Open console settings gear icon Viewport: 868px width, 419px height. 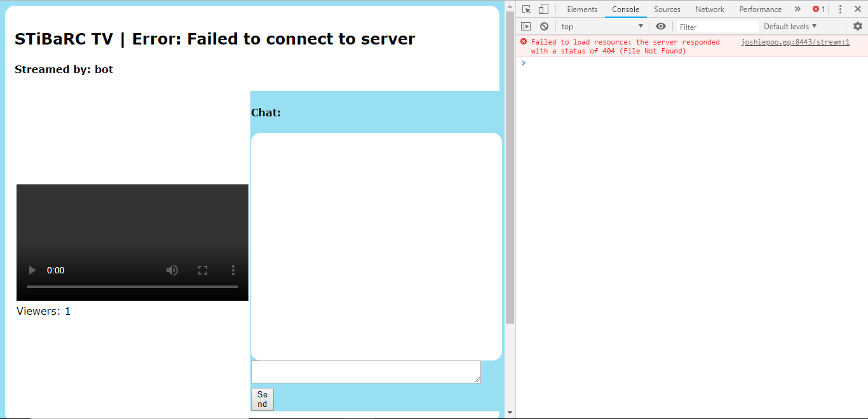click(857, 27)
